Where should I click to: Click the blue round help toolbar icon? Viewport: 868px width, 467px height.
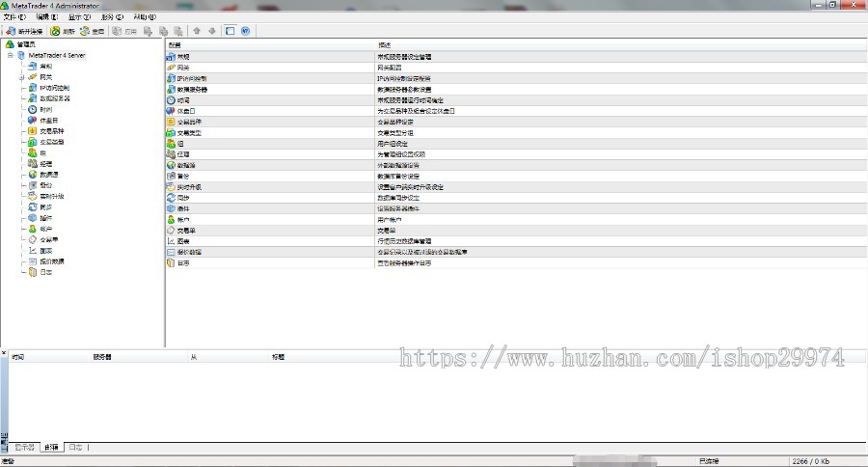pyautogui.click(x=246, y=31)
